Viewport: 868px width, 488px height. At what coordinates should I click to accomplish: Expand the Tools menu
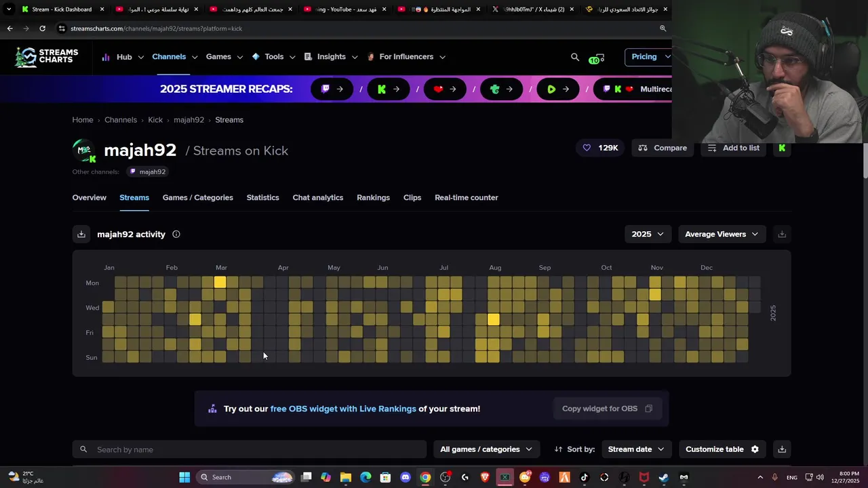click(273, 57)
